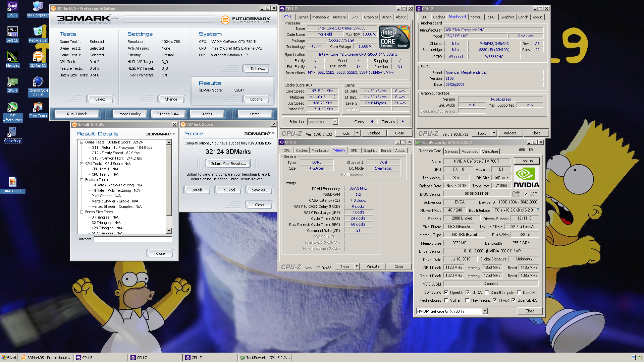This screenshot has width=644, height=362.
Task: Switch to TechPowerUp GPU-Z taskbar item
Action: pyautogui.click(x=265, y=358)
